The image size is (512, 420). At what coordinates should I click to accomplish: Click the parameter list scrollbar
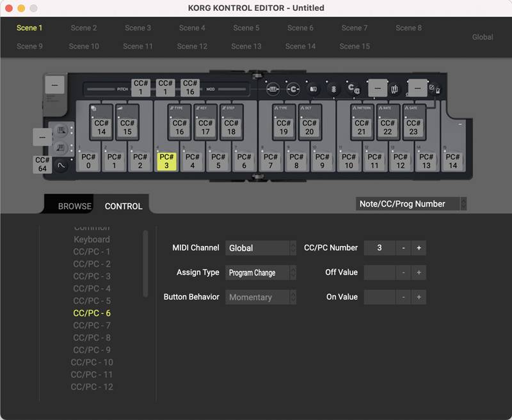click(146, 246)
